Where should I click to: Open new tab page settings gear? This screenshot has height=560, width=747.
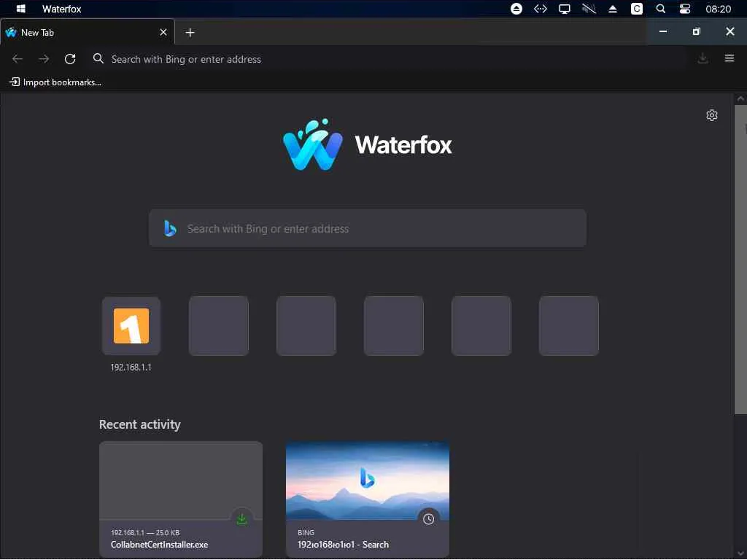(x=712, y=115)
